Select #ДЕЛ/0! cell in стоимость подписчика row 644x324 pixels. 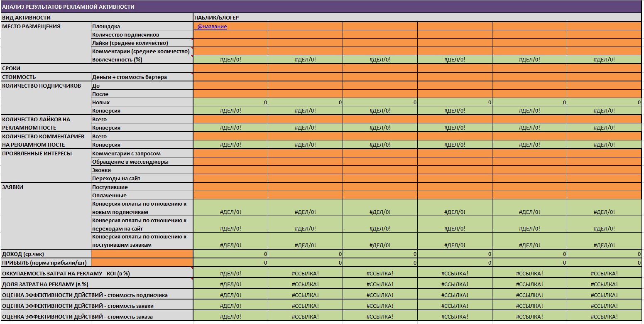(230, 295)
